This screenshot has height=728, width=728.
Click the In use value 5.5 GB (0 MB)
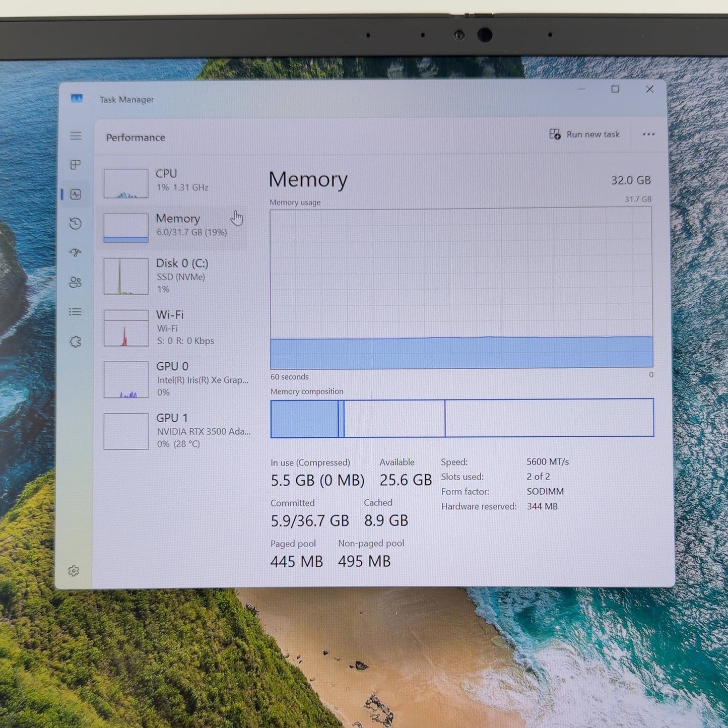tap(317, 480)
